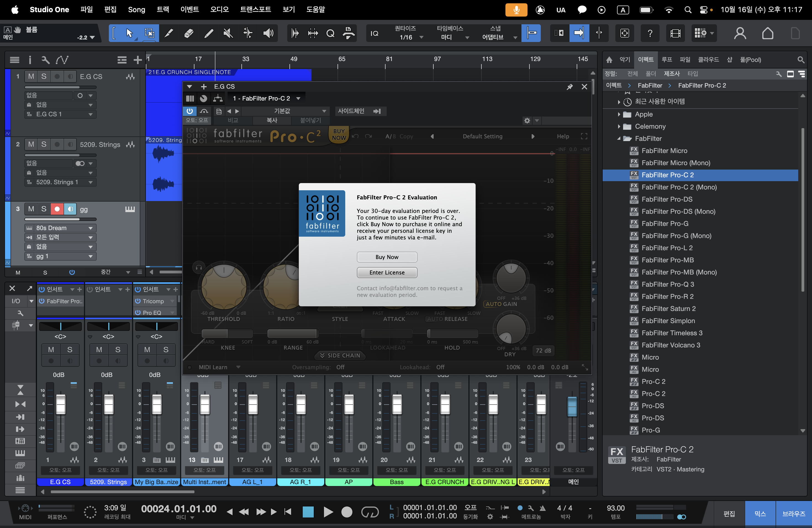This screenshot has height=528, width=812.
Task: Click the user account icon
Action: 740,33
